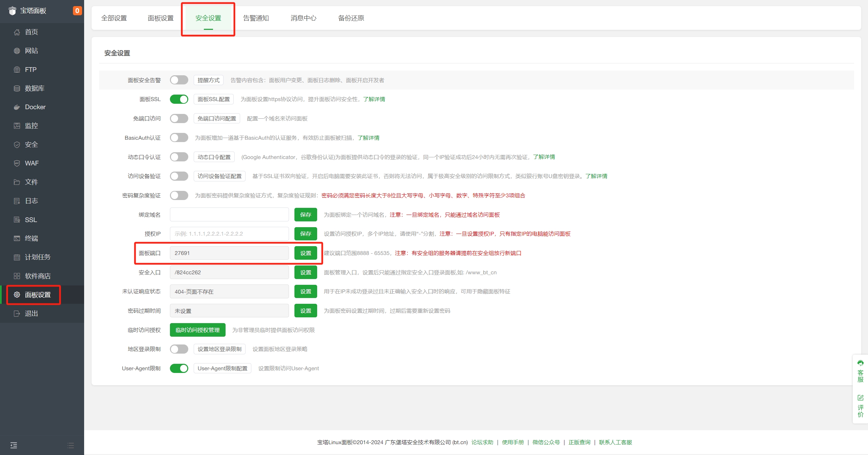The height and width of the screenshot is (455, 868).
Task: Open the terminal icon in sidebar
Action: click(x=17, y=238)
